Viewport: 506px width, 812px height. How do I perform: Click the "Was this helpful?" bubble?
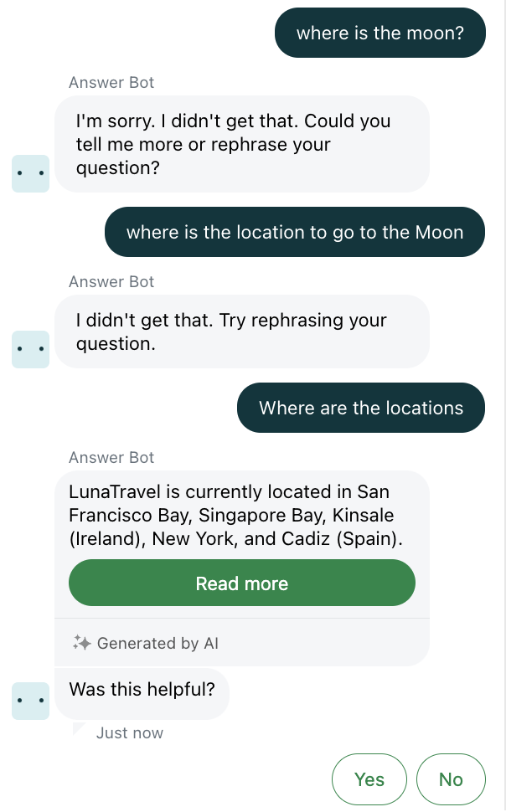(x=142, y=690)
